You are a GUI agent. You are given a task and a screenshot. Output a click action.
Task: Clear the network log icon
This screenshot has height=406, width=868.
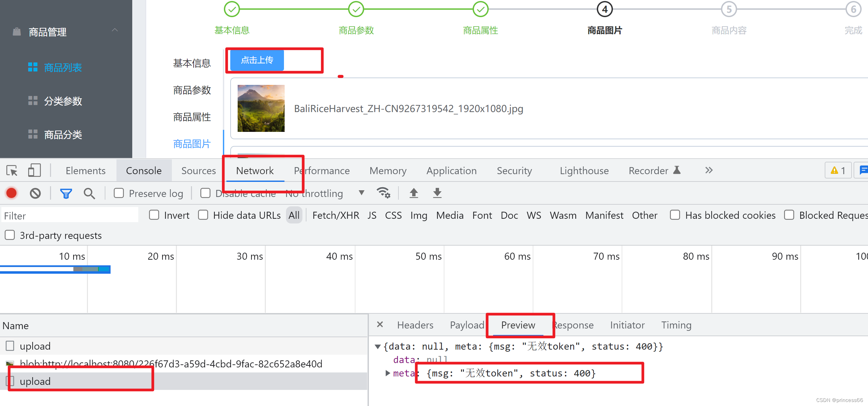tap(35, 193)
